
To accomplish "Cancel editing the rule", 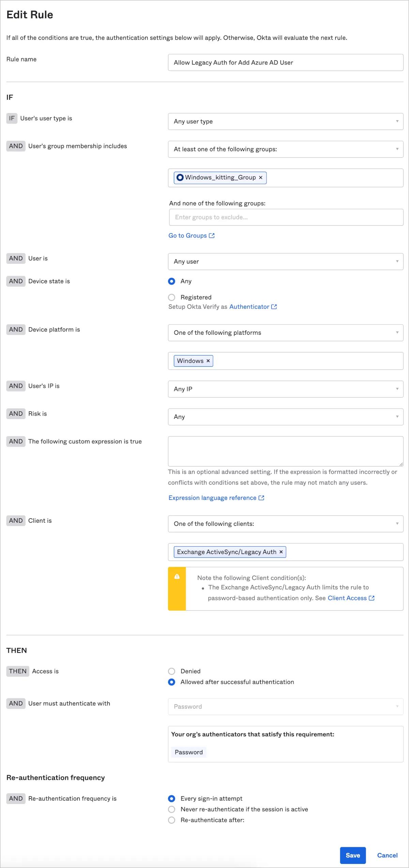I will click(x=387, y=855).
